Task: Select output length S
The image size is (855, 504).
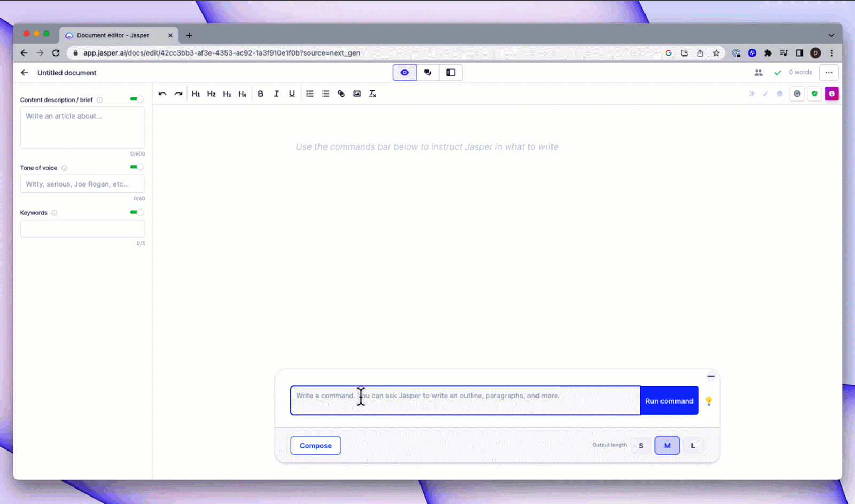Action: [641, 445]
